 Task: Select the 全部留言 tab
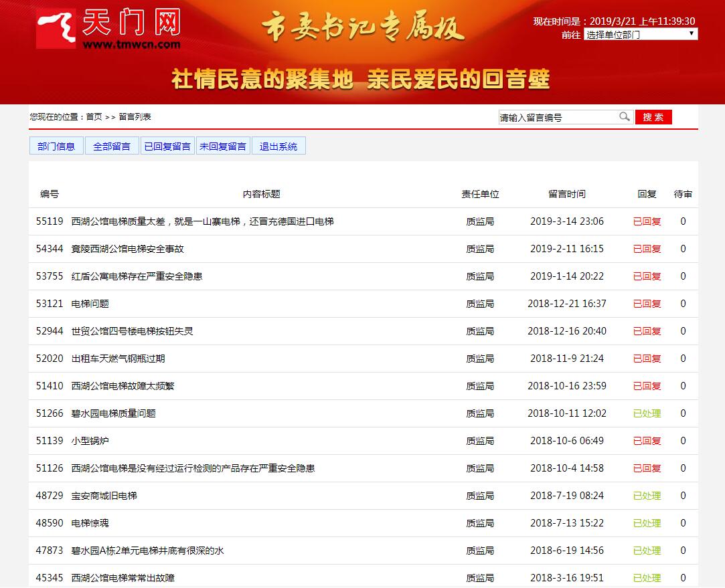click(112, 146)
